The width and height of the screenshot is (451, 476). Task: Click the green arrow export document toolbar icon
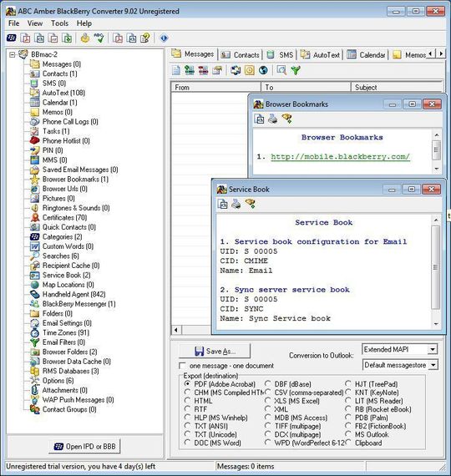pyautogui.click(x=67, y=38)
